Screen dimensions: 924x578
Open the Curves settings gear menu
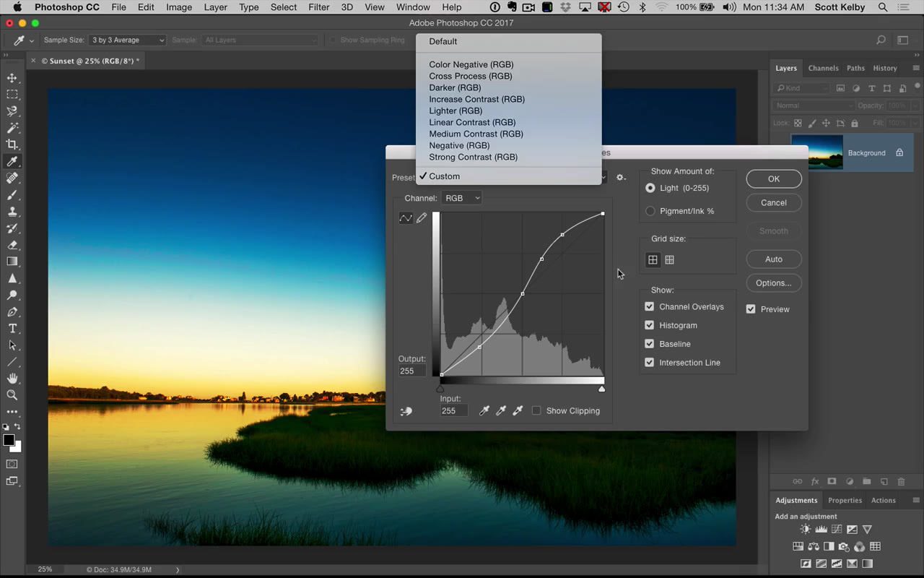[x=621, y=176]
